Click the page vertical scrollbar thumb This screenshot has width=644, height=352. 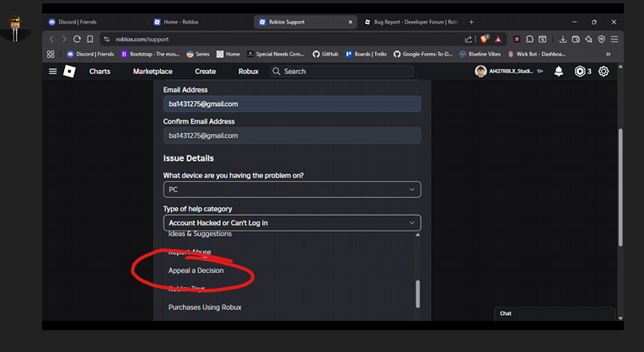tap(620, 188)
